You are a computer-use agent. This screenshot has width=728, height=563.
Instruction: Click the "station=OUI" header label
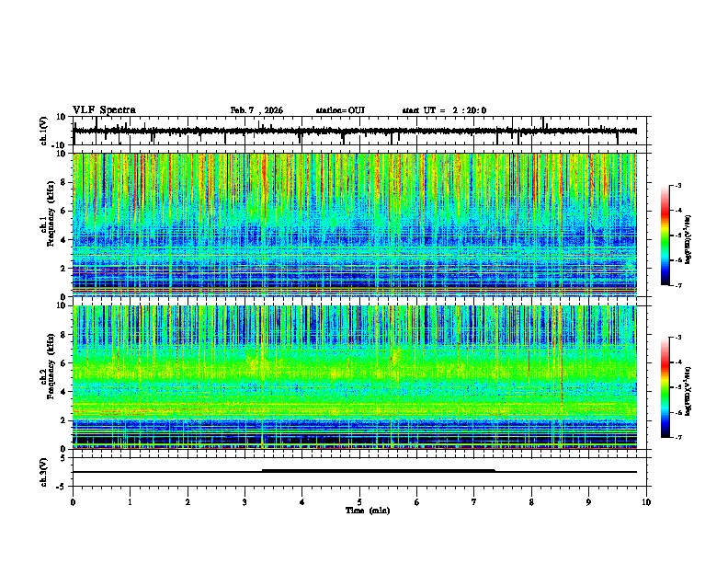[340, 110]
